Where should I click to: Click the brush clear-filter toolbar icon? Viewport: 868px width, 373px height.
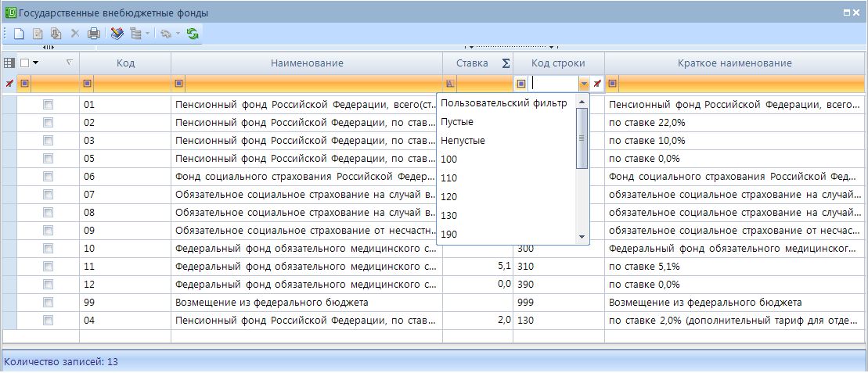pos(117,34)
